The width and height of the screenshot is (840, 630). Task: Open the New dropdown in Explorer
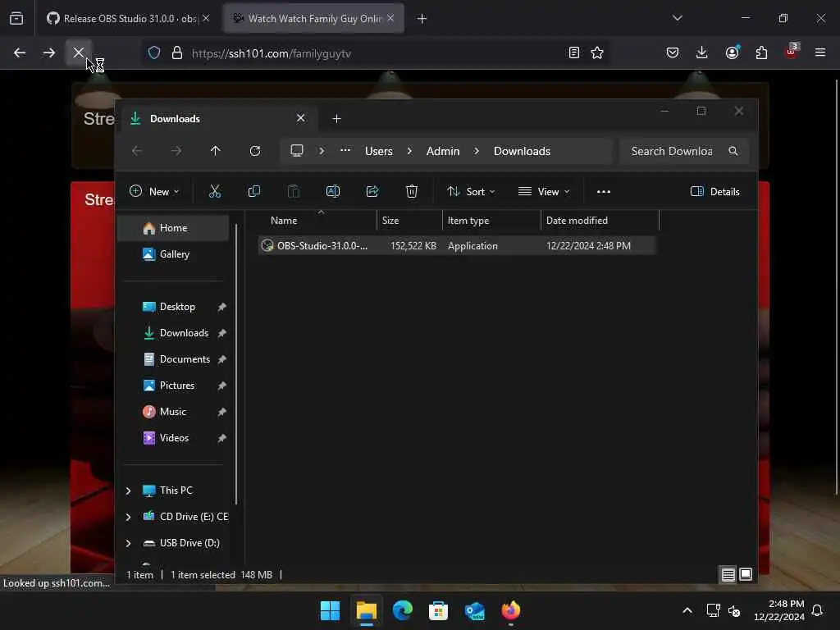tap(155, 191)
